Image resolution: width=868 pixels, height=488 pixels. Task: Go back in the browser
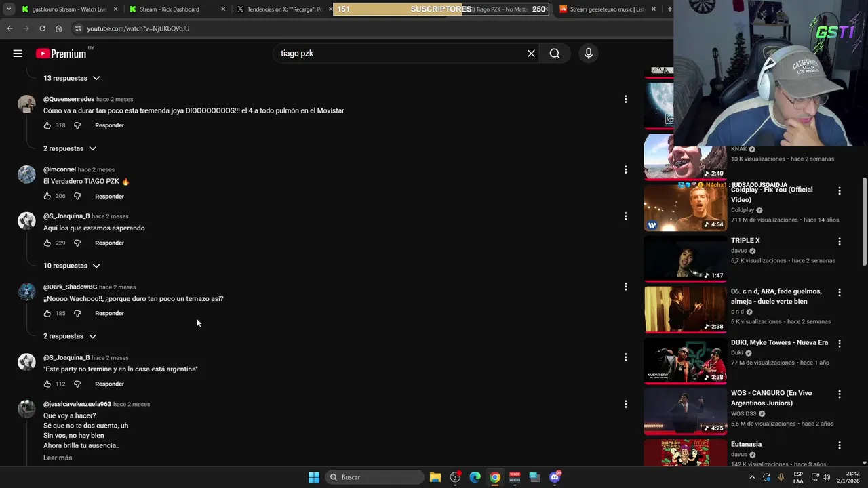point(10,28)
